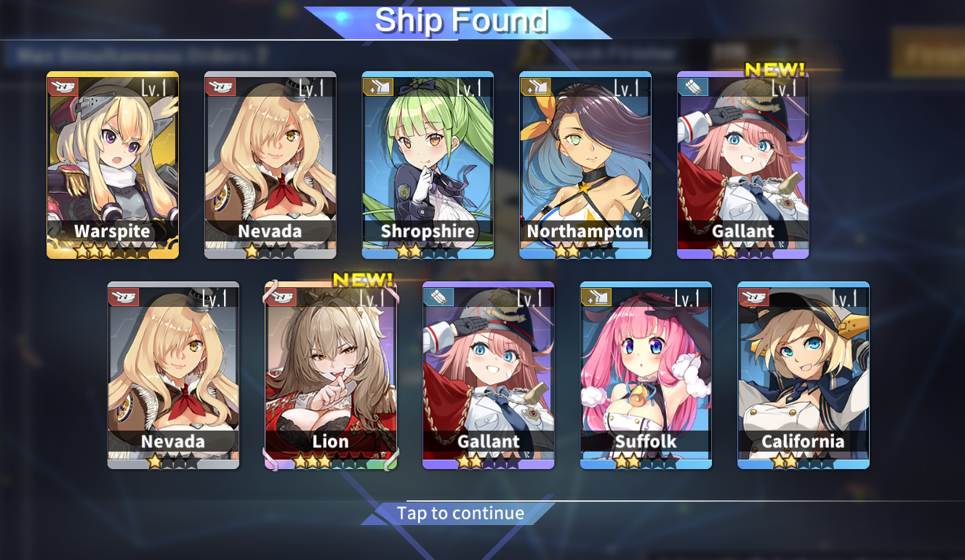This screenshot has height=560, width=965.
Task: Click the star rating under Lion's name
Action: point(331,462)
